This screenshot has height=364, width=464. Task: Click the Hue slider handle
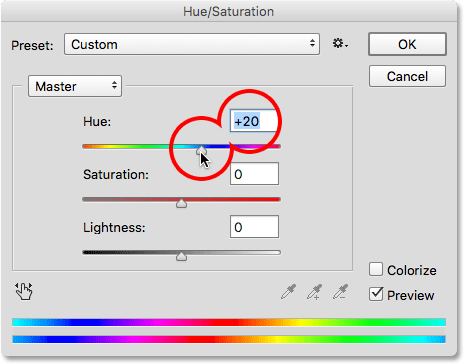201,150
